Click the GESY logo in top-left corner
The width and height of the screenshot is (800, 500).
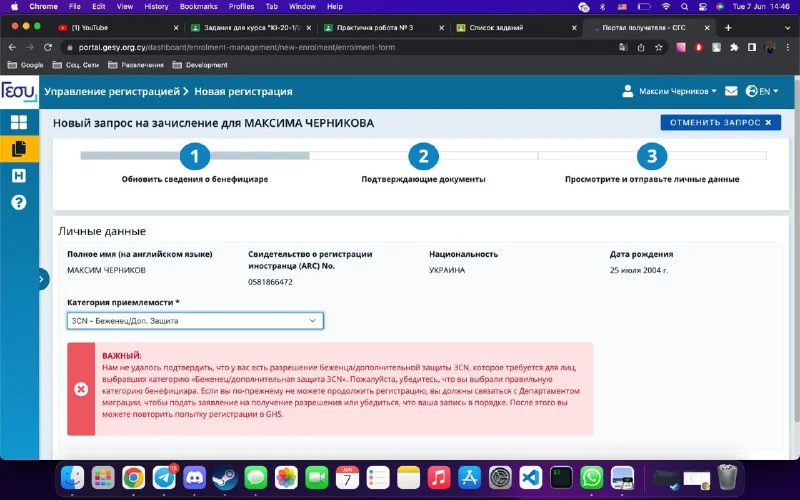[x=18, y=91]
